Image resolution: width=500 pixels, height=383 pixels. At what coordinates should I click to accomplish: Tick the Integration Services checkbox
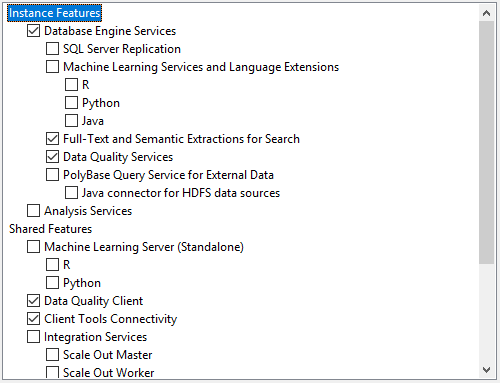[x=33, y=337]
